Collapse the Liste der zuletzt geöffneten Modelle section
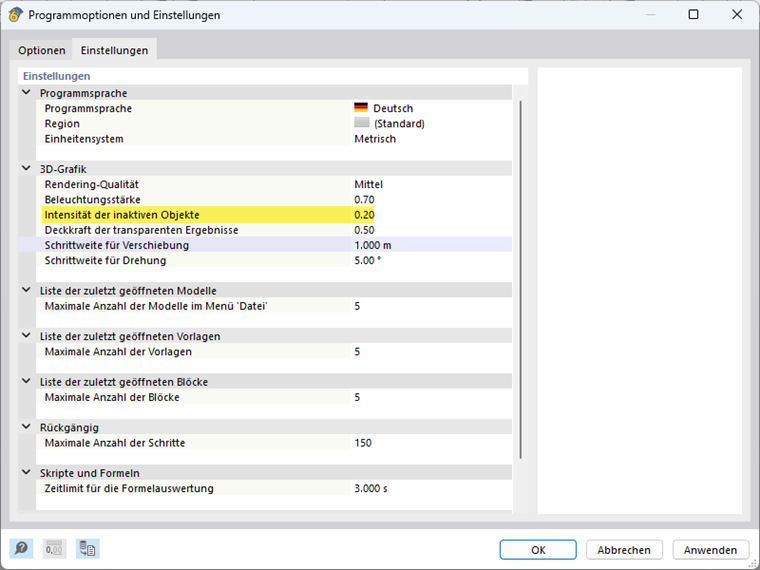This screenshot has width=760, height=570. click(x=27, y=290)
